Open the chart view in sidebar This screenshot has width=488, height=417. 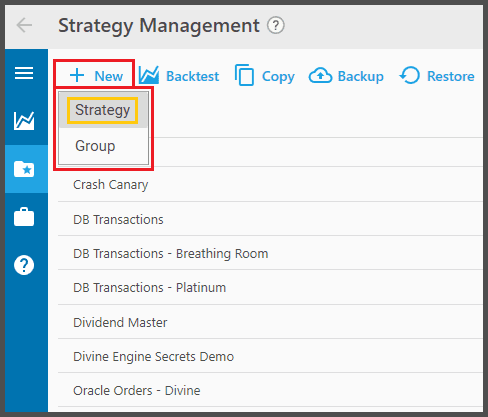[x=24, y=121]
